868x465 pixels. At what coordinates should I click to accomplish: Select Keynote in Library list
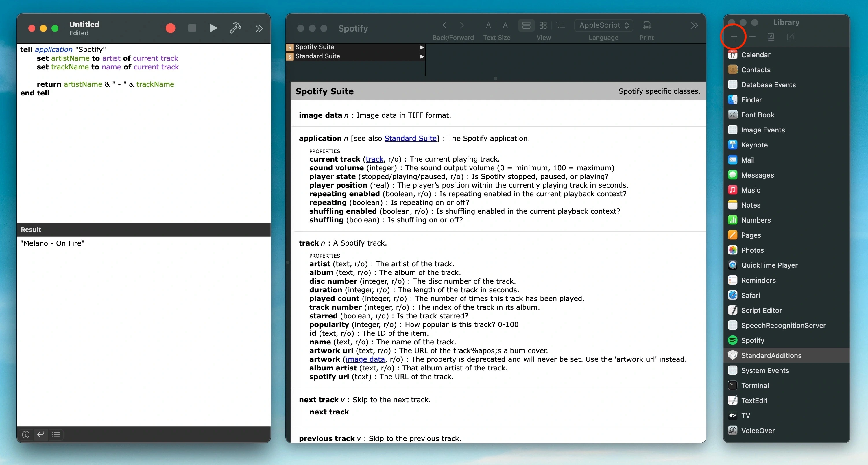coord(786,145)
